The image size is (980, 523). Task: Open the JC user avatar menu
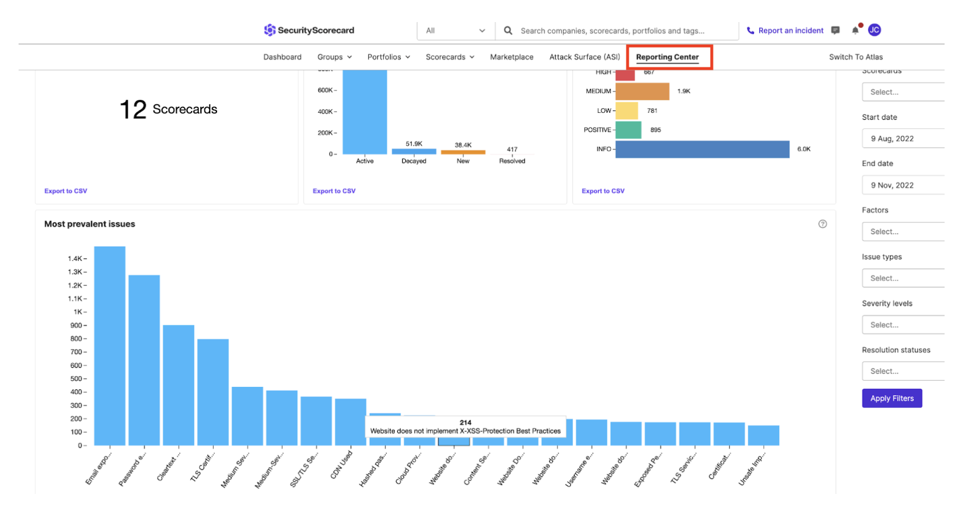click(874, 30)
